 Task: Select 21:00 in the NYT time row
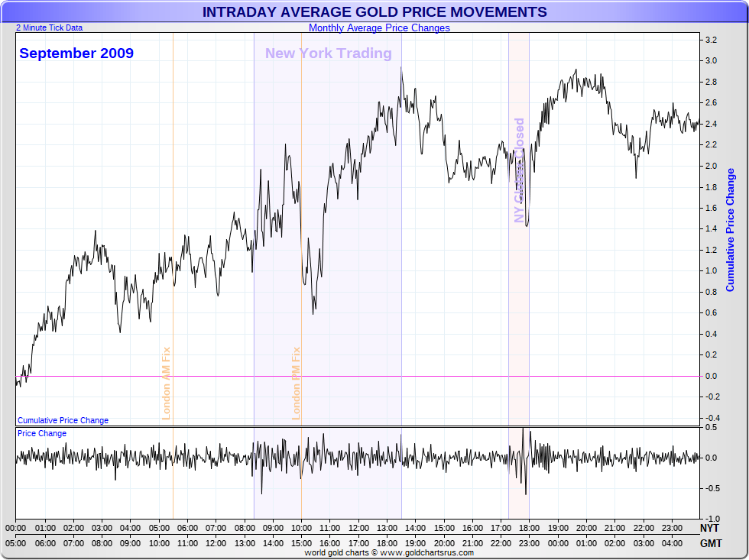coord(614,528)
